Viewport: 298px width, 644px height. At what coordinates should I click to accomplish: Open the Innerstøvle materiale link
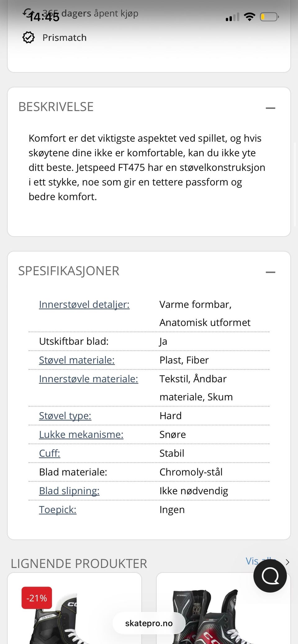(x=88, y=379)
